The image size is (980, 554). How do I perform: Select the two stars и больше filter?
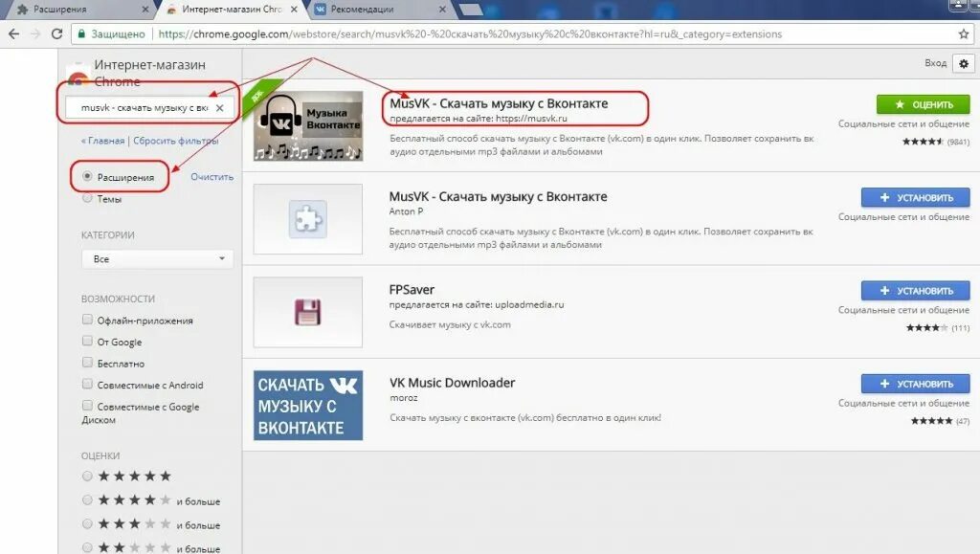pyautogui.click(x=87, y=547)
